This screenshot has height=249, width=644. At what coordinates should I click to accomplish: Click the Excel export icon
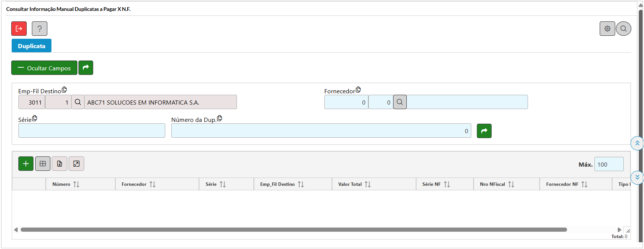pos(59,164)
